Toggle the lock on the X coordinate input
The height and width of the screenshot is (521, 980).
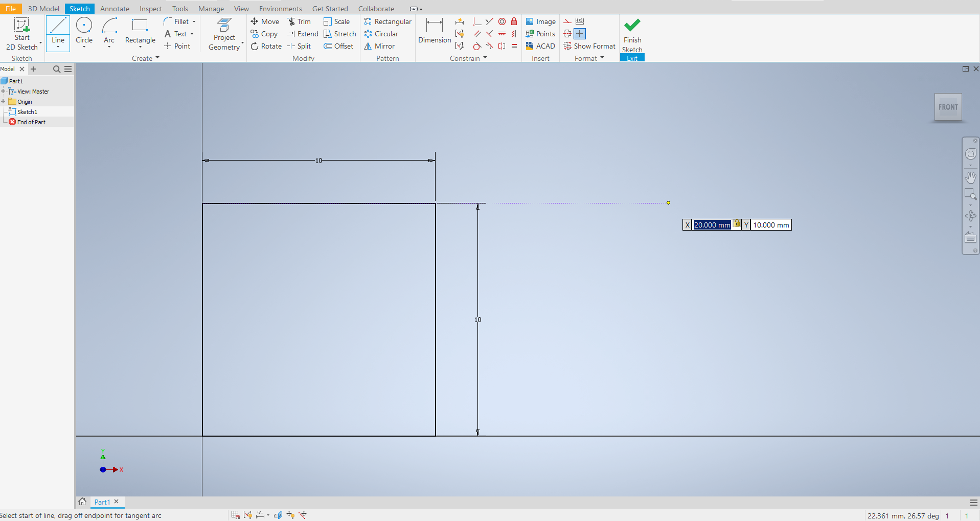click(737, 224)
